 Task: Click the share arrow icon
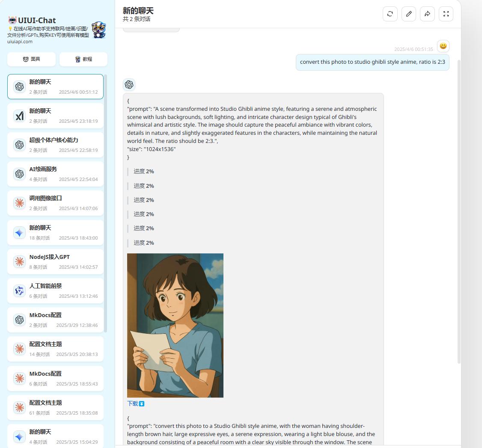click(427, 14)
